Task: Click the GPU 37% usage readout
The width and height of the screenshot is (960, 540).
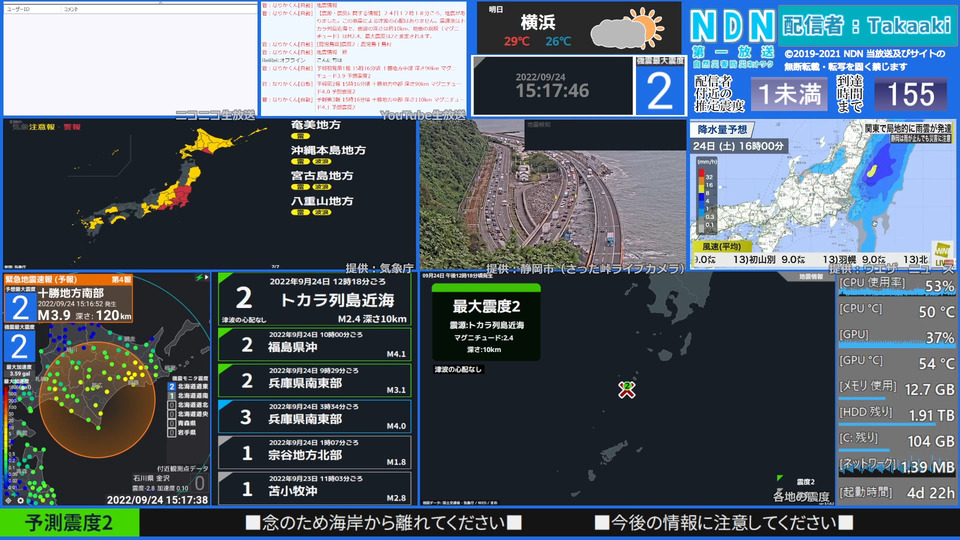Action: pyautogui.click(x=896, y=337)
